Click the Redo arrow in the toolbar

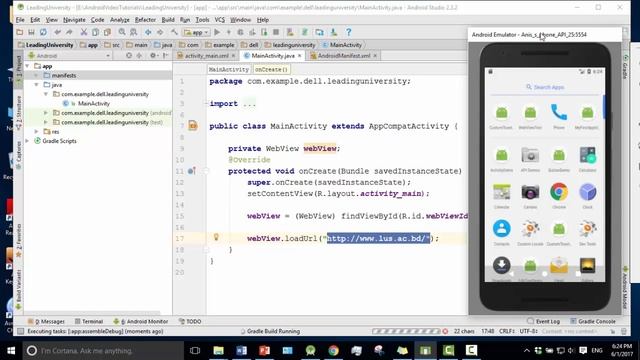tap(69, 32)
